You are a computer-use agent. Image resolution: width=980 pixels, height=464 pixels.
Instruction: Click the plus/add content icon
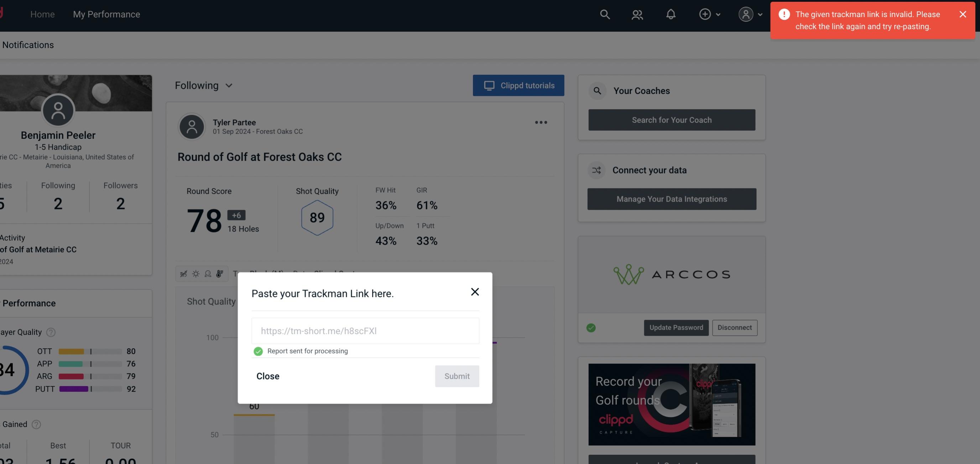point(705,14)
